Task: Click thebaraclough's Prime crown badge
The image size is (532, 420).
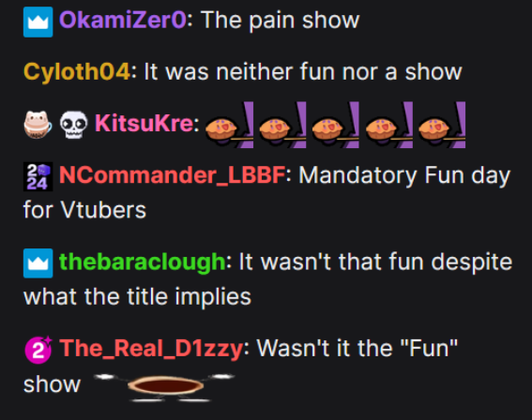Action: pos(38,263)
